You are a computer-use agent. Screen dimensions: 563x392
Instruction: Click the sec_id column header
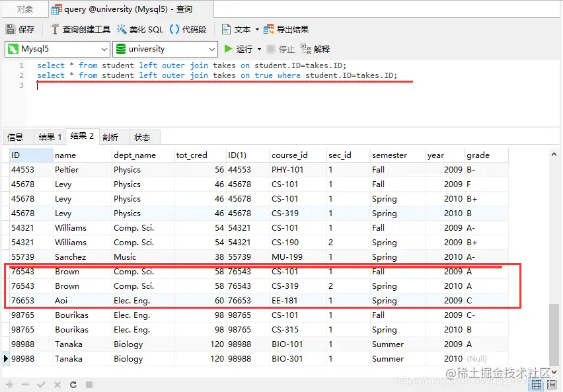(348, 155)
